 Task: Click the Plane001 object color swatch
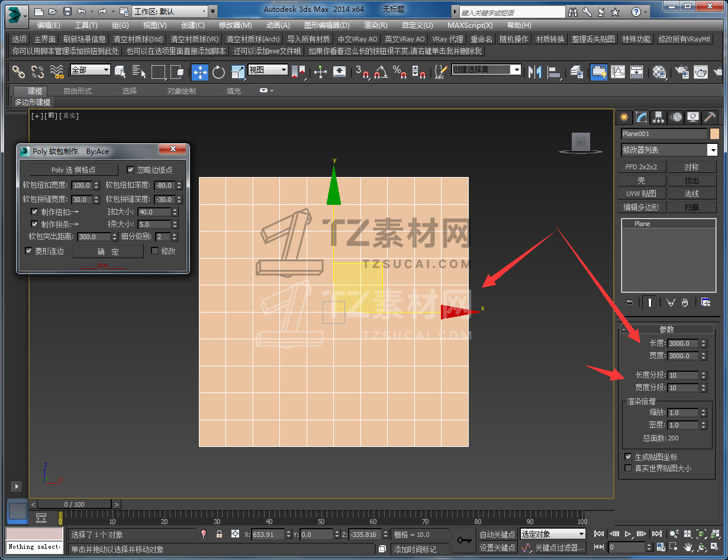coord(714,134)
